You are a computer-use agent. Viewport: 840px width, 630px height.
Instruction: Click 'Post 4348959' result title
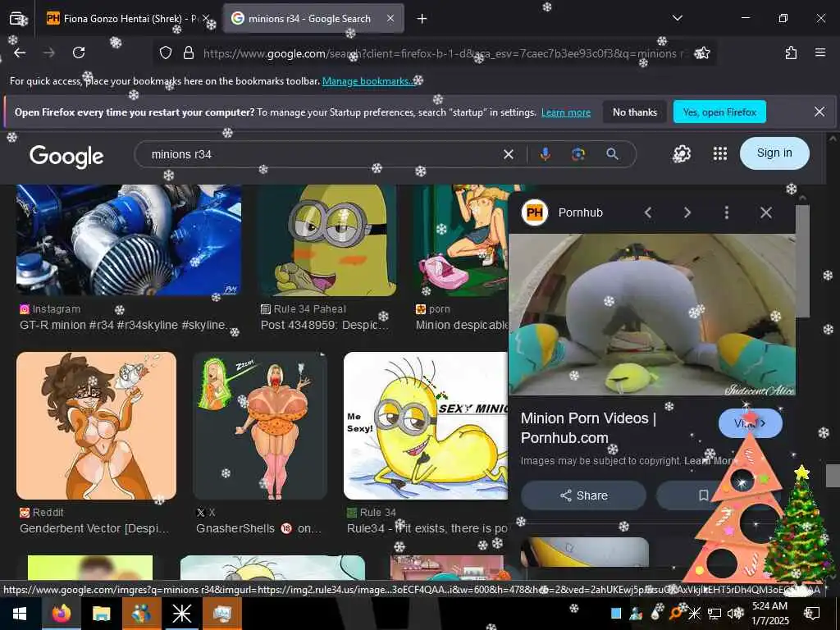(325, 325)
